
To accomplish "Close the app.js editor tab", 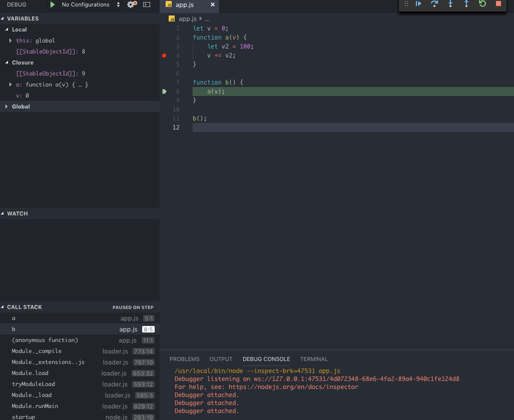I will tap(213, 4).
